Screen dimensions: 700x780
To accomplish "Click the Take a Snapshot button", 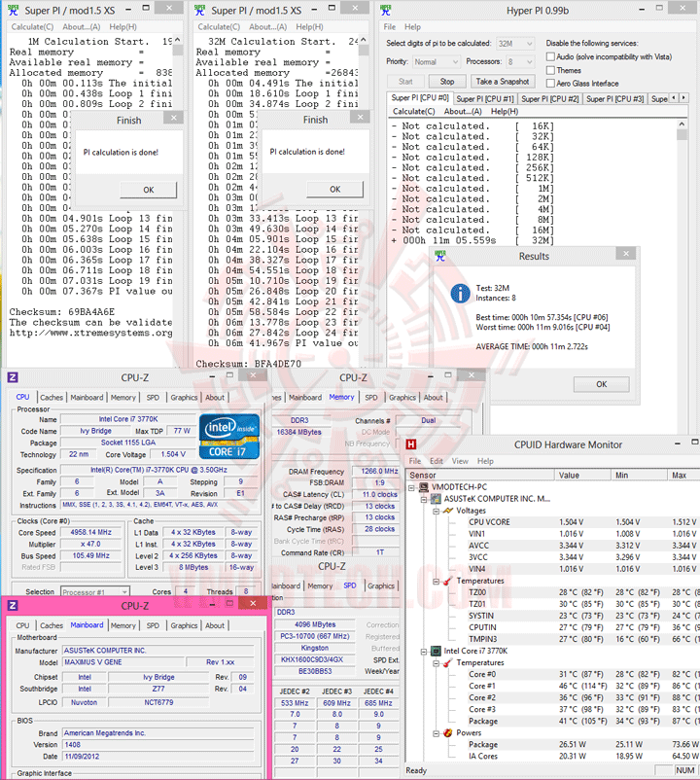I will coord(503,82).
